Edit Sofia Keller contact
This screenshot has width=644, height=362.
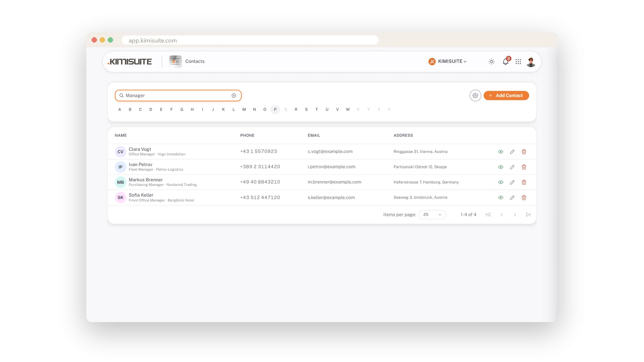point(512,198)
